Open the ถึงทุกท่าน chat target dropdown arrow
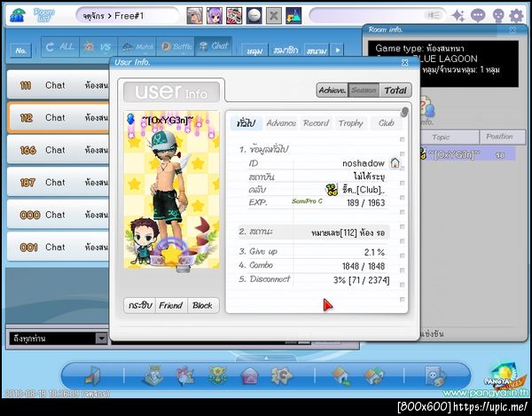 [101, 338]
